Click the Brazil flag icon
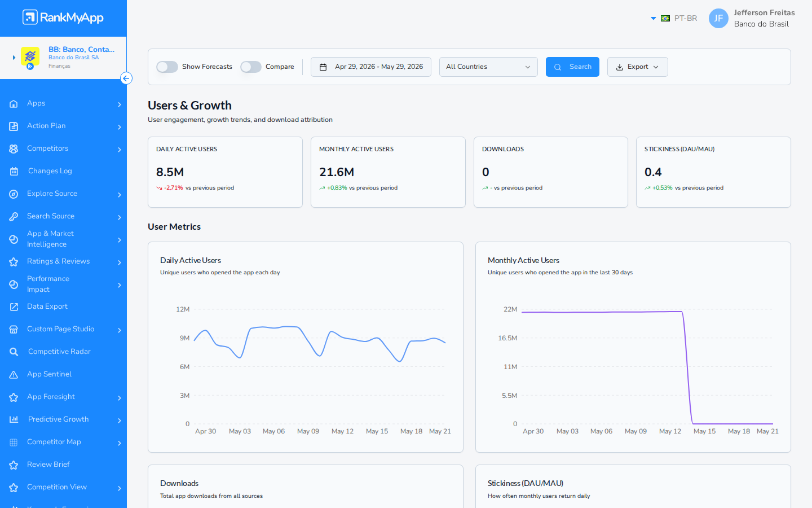Image resolution: width=812 pixels, height=508 pixels. click(665, 19)
